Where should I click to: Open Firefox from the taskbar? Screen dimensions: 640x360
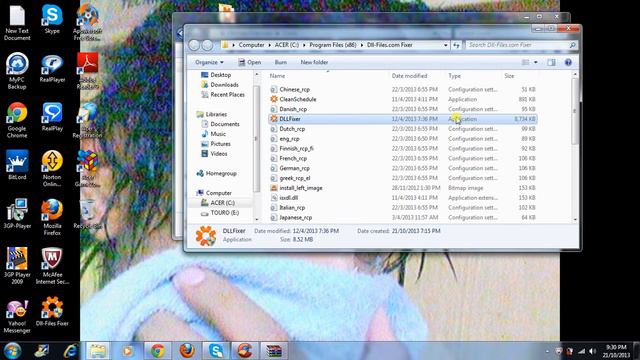pos(187,351)
